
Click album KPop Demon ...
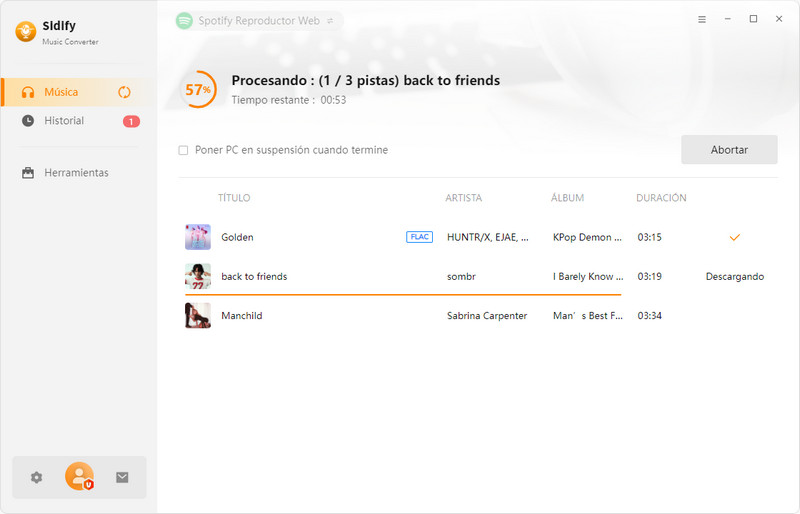[x=587, y=237]
